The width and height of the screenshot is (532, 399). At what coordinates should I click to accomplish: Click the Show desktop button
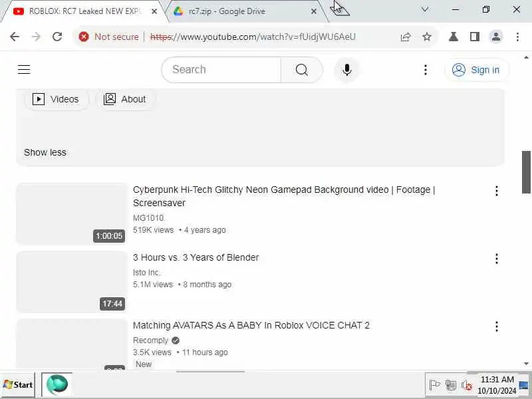tap(525, 385)
